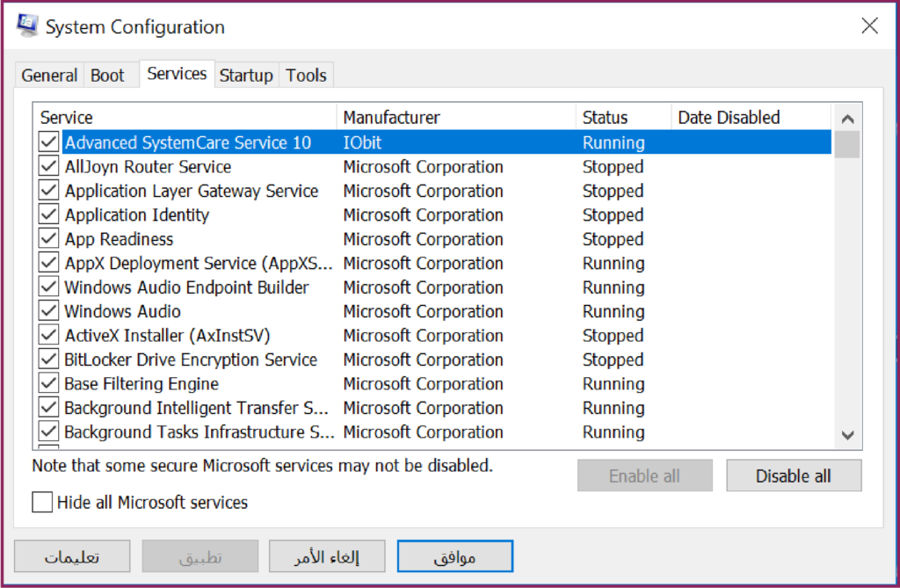
Task: Sort by Date Disabled column header
Action: click(x=751, y=117)
